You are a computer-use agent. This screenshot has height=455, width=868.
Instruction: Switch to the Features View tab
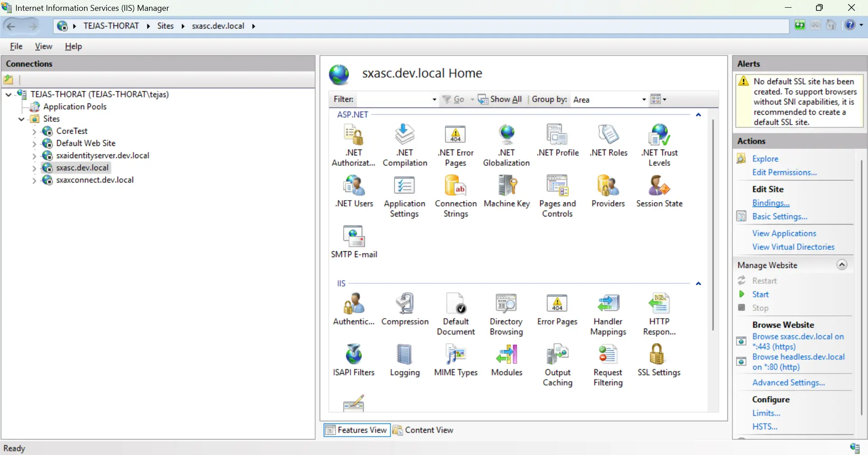click(x=357, y=430)
